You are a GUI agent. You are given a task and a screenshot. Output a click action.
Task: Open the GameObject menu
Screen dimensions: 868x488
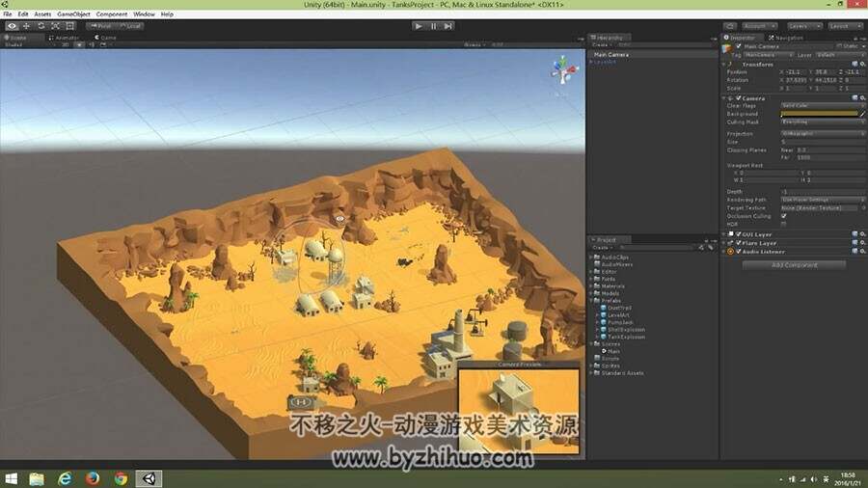[73, 14]
